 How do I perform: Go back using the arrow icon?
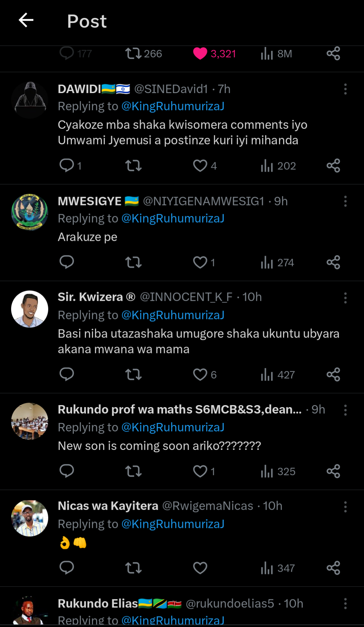26,20
